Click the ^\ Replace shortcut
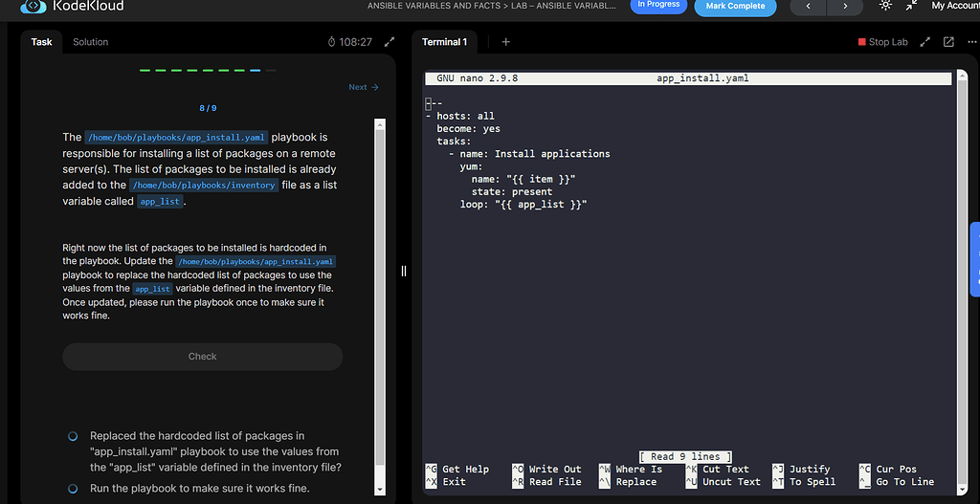This screenshot has height=504, width=980. pos(628,481)
